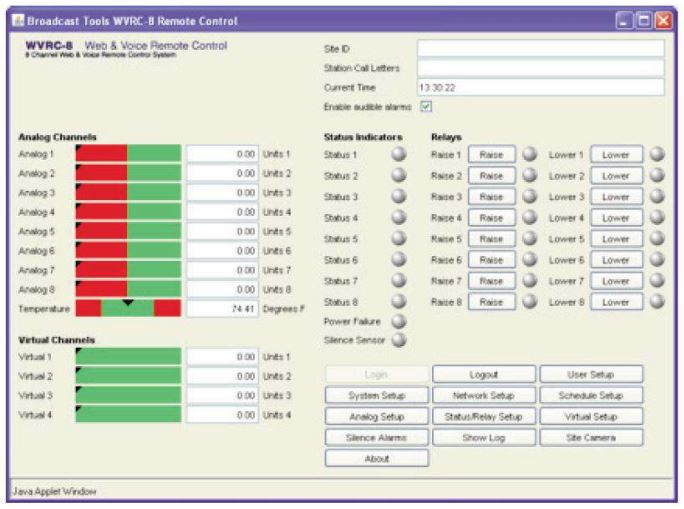Click the Java applet icon in title bar
The height and width of the screenshot is (509, 684).
click(18, 20)
